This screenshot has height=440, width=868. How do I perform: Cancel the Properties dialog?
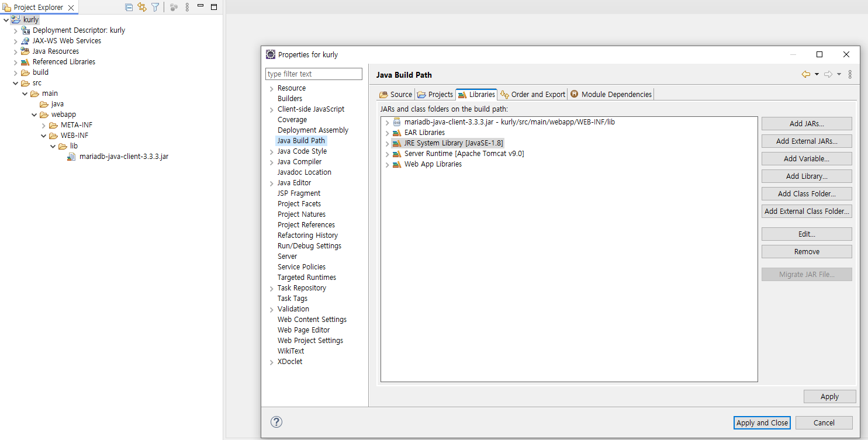[x=824, y=422]
